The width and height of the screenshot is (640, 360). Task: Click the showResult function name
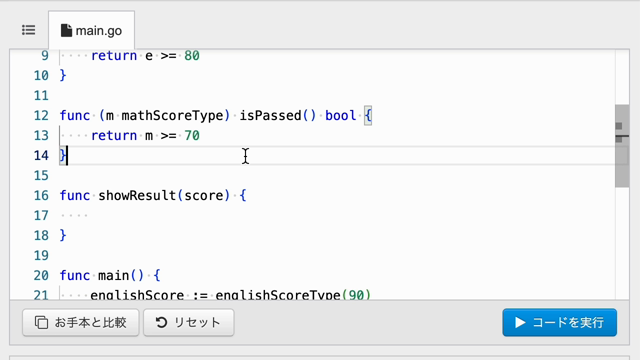click(x=137, y=196)
